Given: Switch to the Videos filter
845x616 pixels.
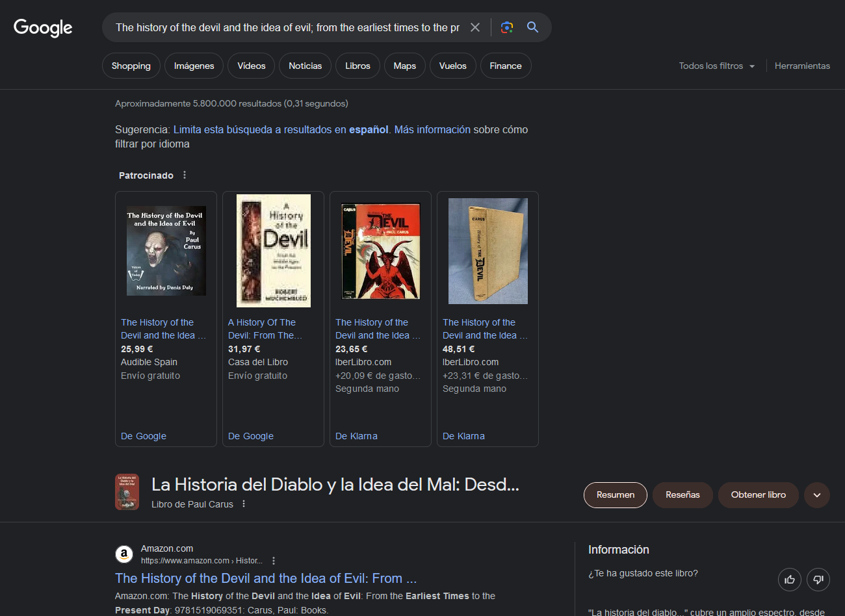Looking at the screenshot, I should pyautogui.click(x=252, y=66).
